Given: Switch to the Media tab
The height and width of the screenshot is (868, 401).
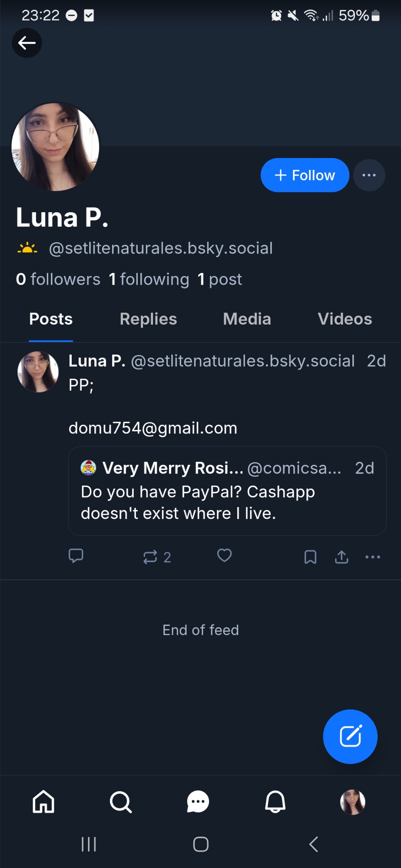Looking at the screenshot, I should [x=247, y=319].
